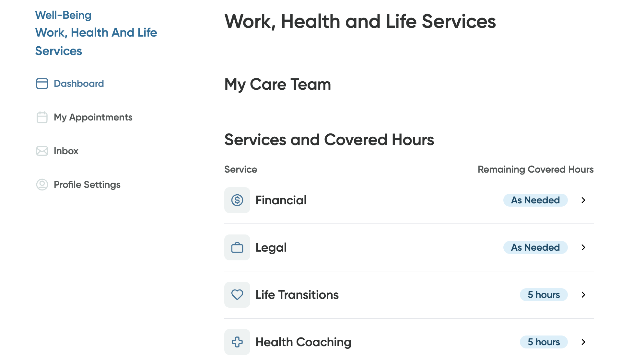Expand the Legal service details

(583, 247)
